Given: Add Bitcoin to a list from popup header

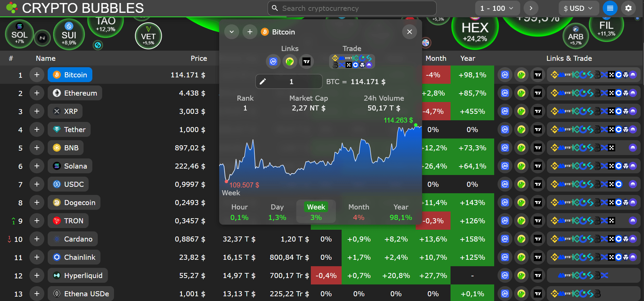Looking at the screenshot, I should click(x=250, y=32).
